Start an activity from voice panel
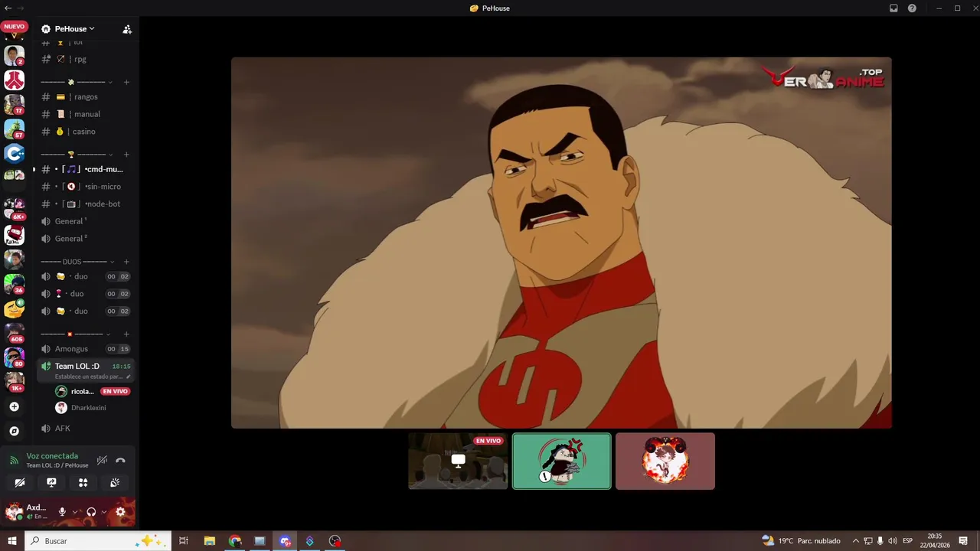Viewport: 980px width, 551px height. coord(83,483)
